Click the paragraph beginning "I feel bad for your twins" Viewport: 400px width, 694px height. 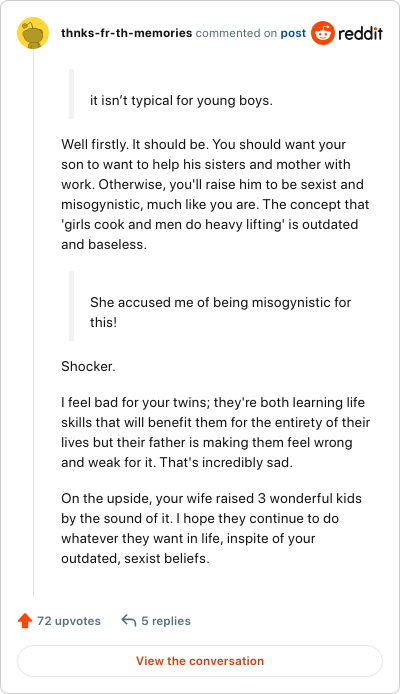(x=215, y=432)
